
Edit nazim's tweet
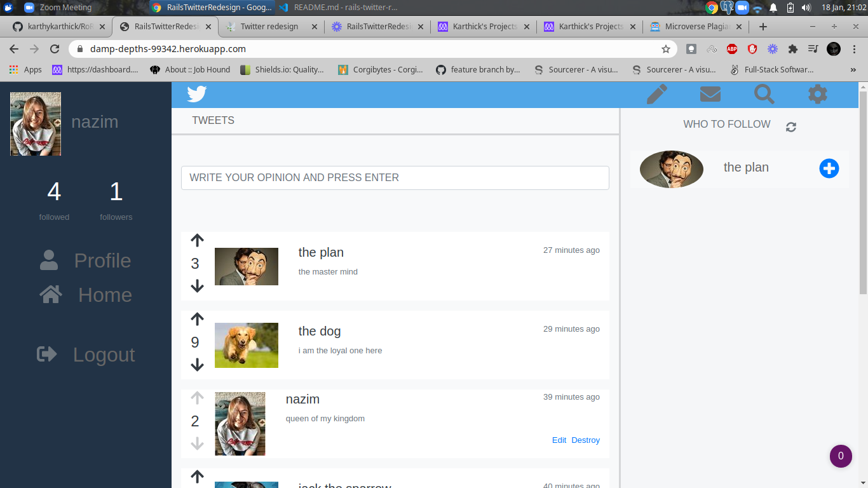pos(559,440)
